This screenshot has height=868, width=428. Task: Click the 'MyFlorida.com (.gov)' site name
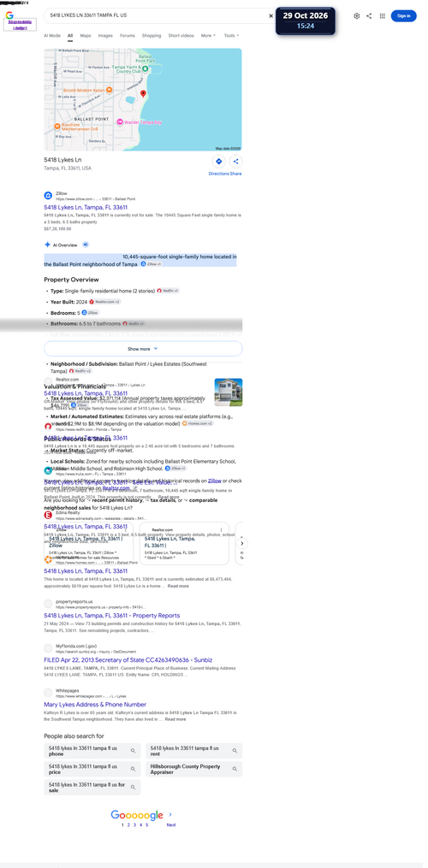pyautogui.click(x=76, y=646)
